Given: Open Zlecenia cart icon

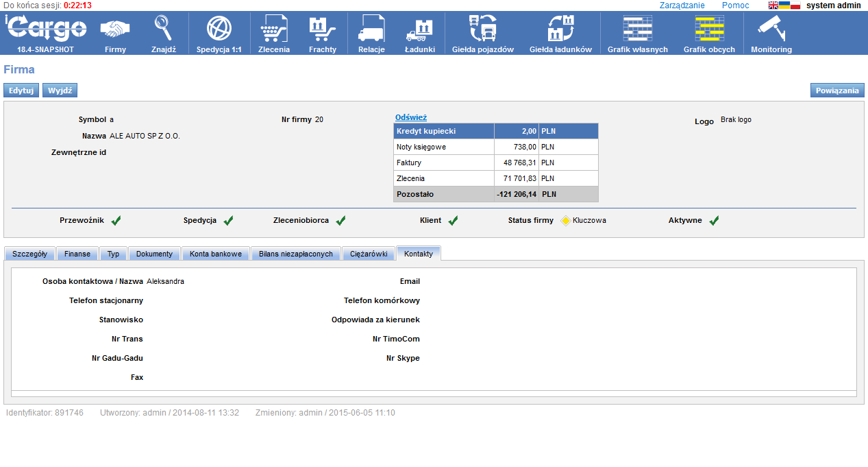Looking at the screenshot, I should click(274, 29).
